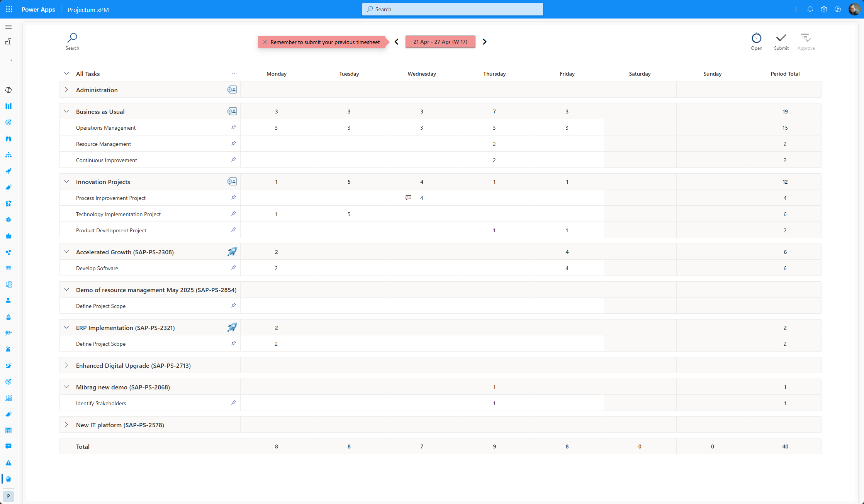Toggle pin for Identify Stakeholders task

[x=233, y=403]
